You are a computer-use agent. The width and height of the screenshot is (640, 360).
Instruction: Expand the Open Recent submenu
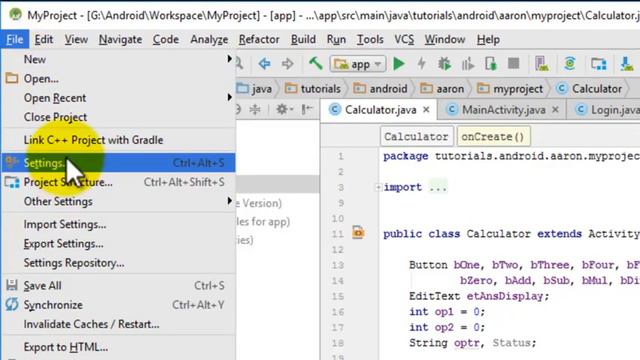[118, 98]
